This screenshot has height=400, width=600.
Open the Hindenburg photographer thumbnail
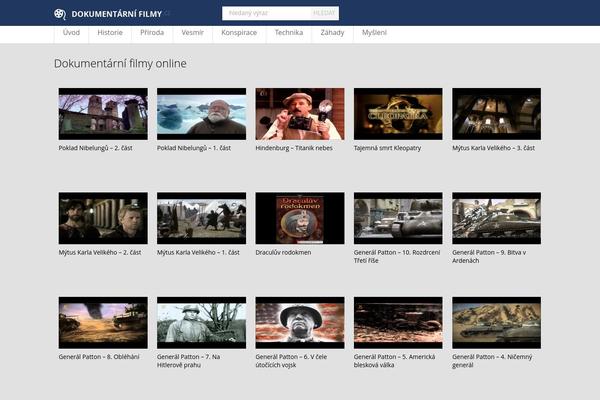tap(300, 114)
